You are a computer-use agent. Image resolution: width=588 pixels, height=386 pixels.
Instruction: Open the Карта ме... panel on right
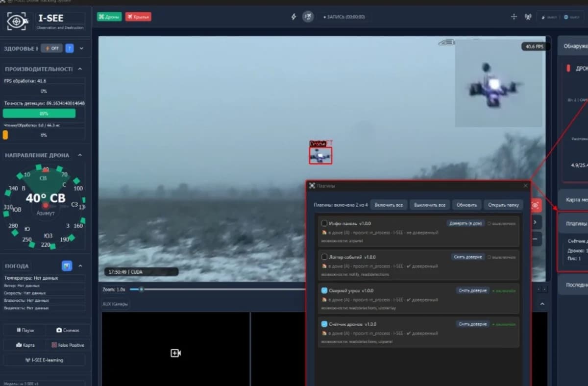coord(573,200)
